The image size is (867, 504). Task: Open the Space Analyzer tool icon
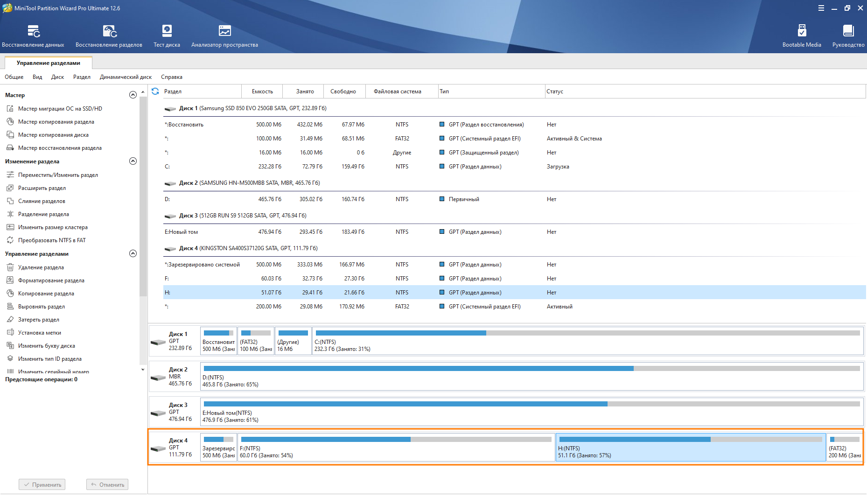[x=224, y=32]
